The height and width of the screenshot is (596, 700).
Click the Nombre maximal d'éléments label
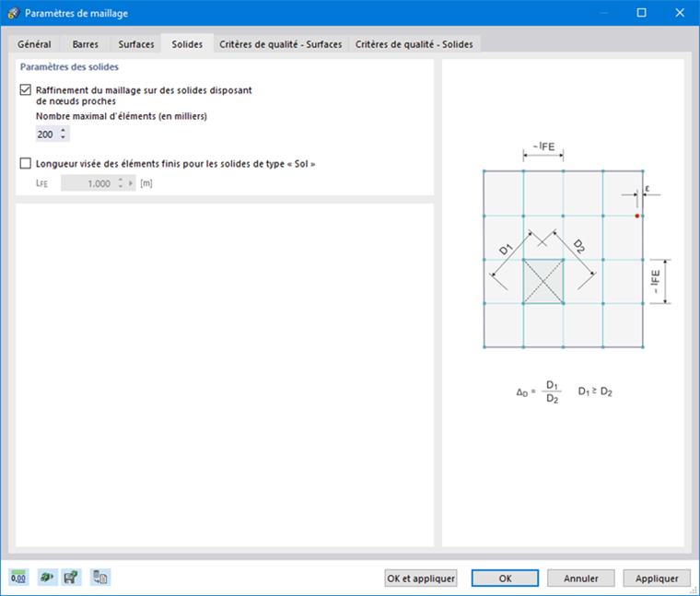pos(122,116)
